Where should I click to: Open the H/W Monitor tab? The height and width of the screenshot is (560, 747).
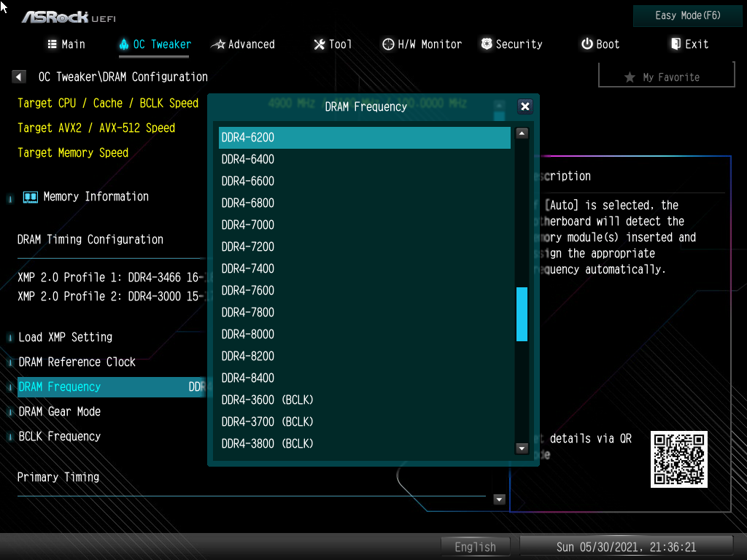(x=422, y=44)
